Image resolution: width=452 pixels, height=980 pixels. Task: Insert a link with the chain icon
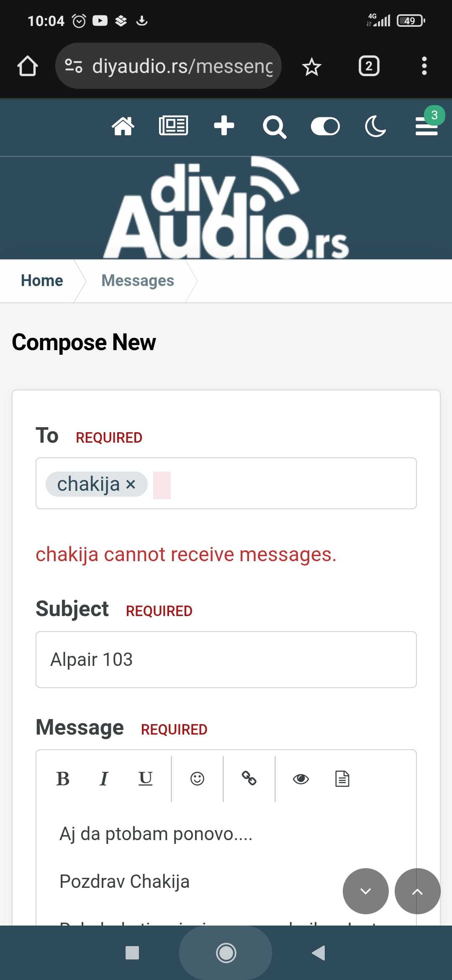(249, 779)
